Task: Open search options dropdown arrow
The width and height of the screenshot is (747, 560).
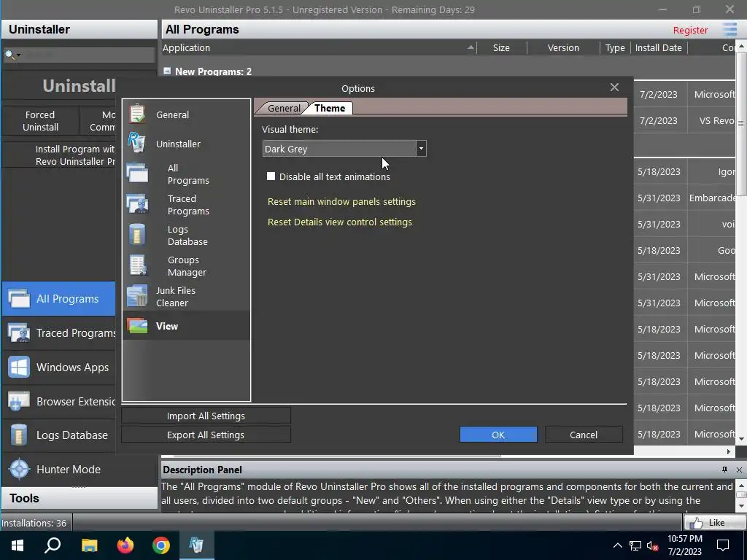Action: point(18,55)
